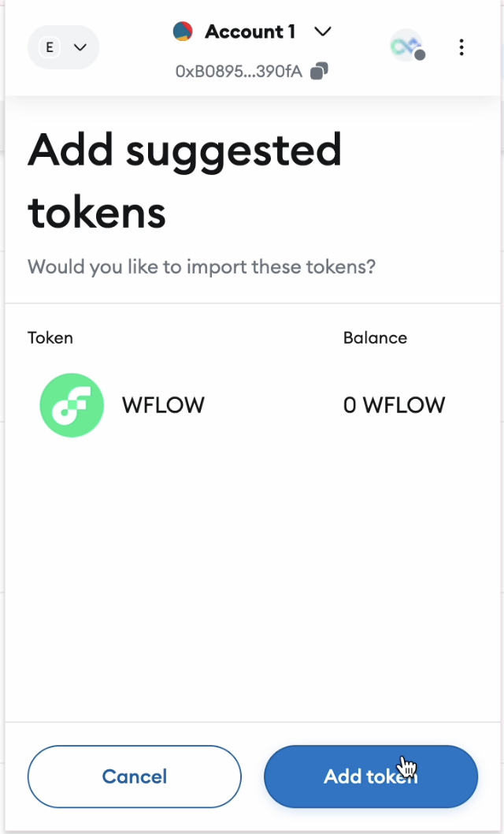Click the Token column header
Viewport: 504px width, 834px height.
point(50,337)
